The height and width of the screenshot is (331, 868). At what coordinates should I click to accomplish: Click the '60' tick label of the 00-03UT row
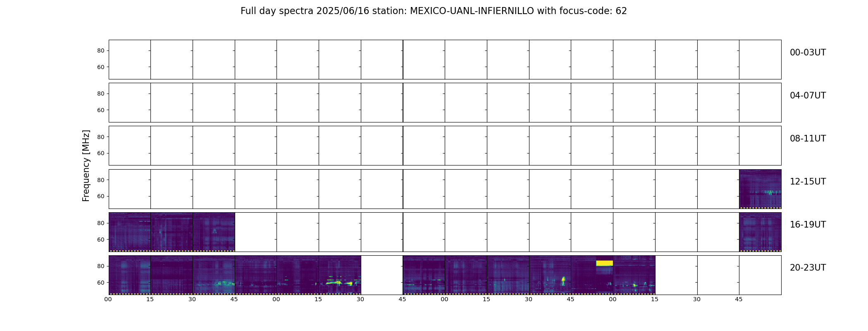[x=101, y=67]
